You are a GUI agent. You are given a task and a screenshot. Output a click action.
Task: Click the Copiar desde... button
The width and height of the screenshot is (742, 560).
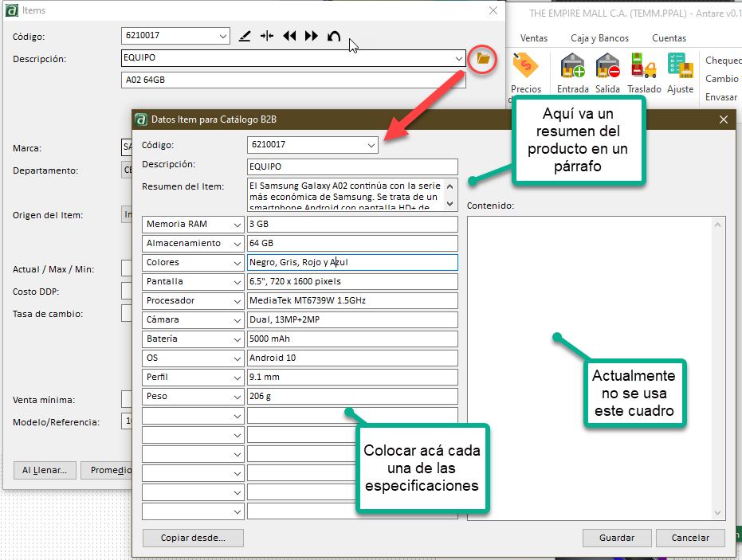pyautogui.click(x=193, y=538)
